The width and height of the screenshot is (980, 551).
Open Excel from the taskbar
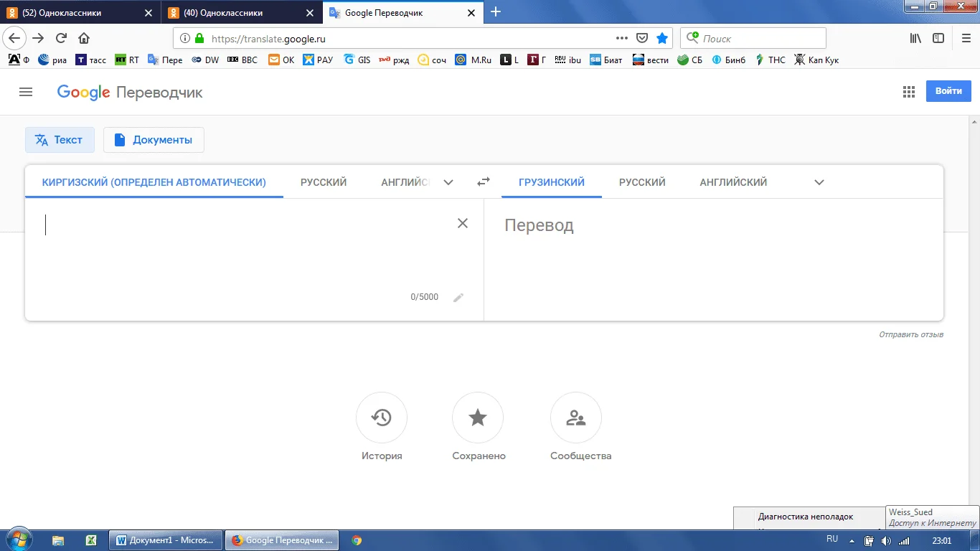click(91, 540)
